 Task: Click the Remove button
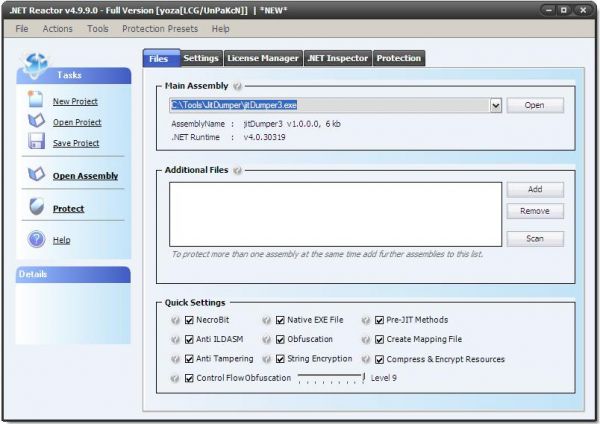pos(535,211)
